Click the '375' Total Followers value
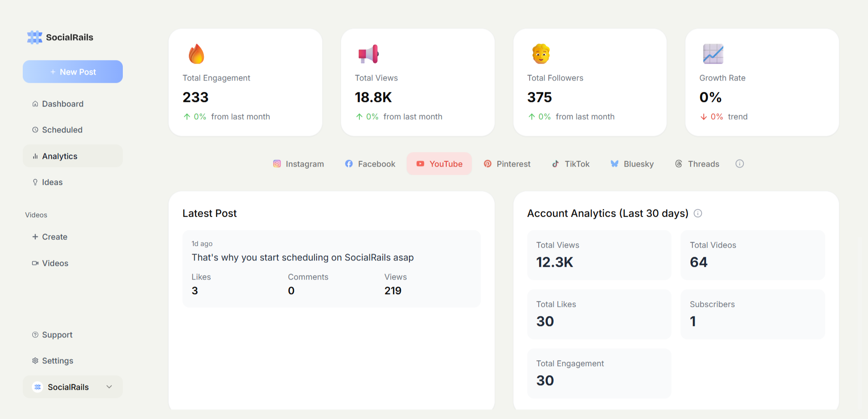This screenshot has width=868, height=419. click(x=540, y=97)
